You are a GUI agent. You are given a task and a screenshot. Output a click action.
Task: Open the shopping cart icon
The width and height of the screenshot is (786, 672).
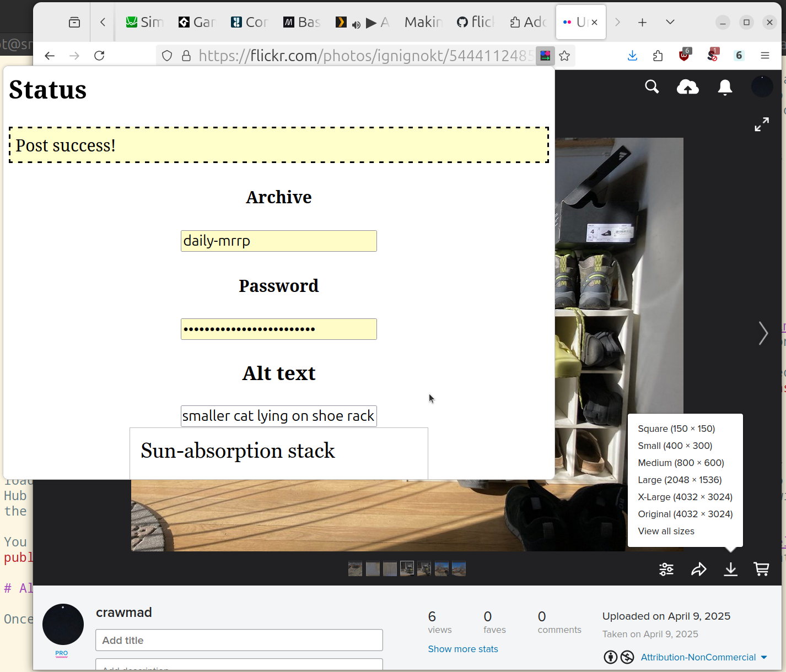(761, 569)
